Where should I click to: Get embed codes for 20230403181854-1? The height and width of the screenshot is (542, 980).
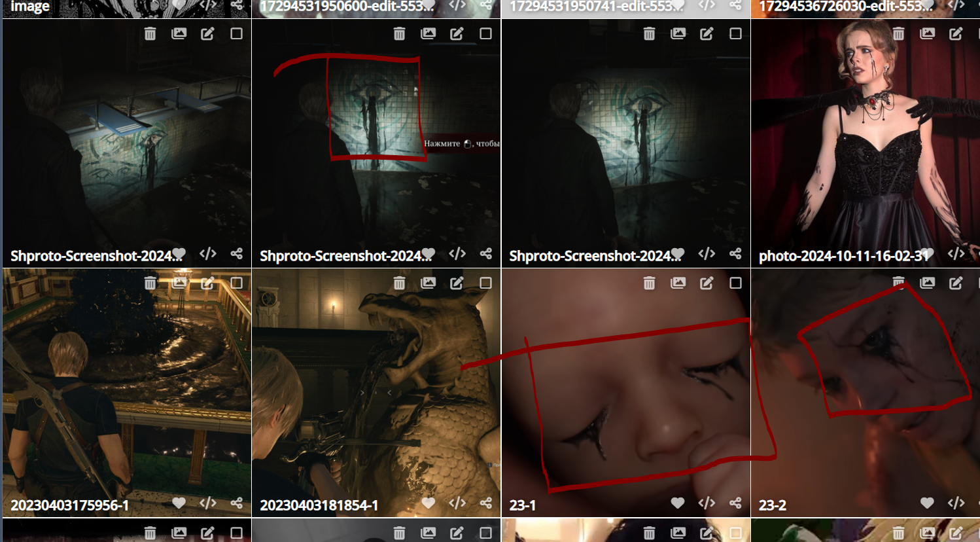click(457, 503)
